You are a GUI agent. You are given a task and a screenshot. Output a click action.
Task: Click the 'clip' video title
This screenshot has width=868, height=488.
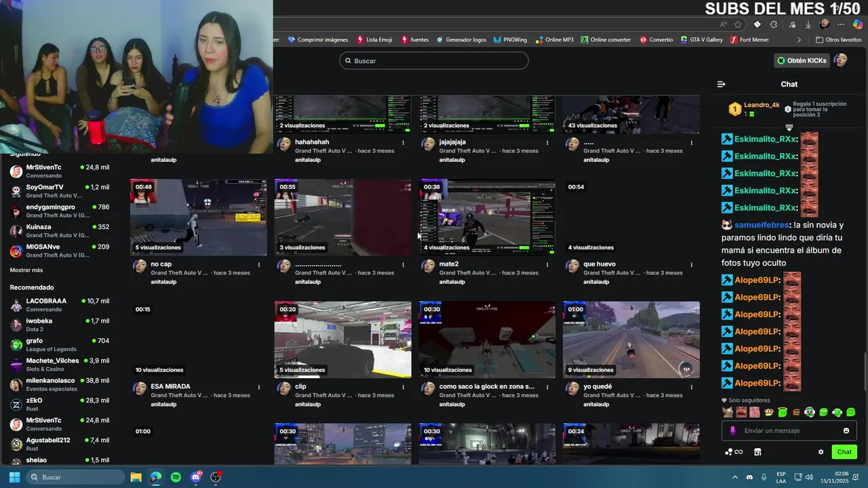tap(300, 387)
